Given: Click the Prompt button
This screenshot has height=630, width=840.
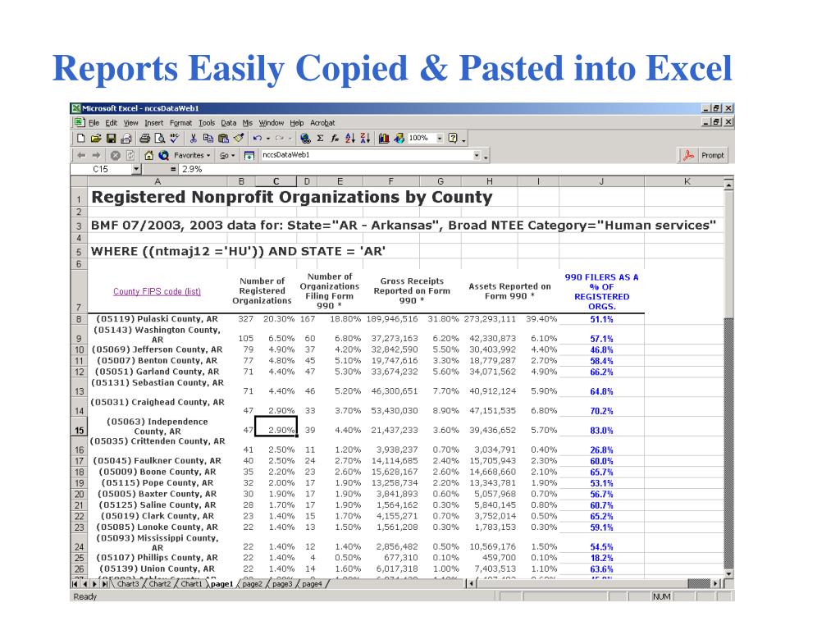Looking at the screenshot, I should 713,155.
